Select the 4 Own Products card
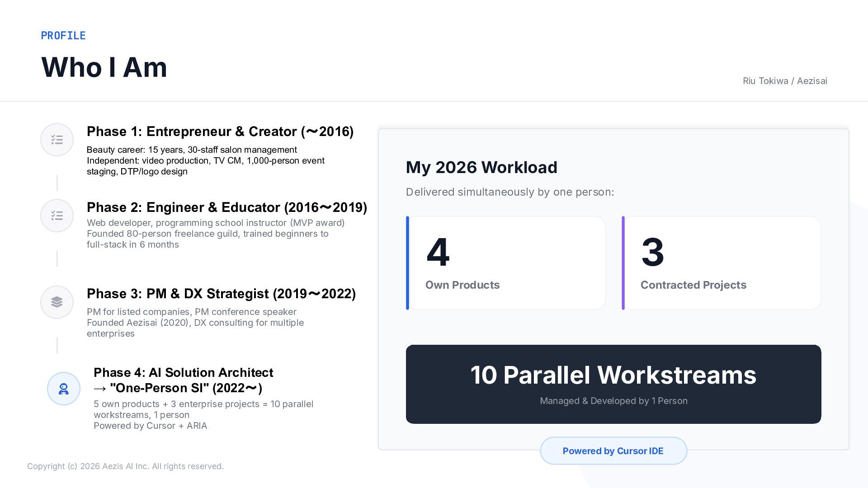 (506, 263)
